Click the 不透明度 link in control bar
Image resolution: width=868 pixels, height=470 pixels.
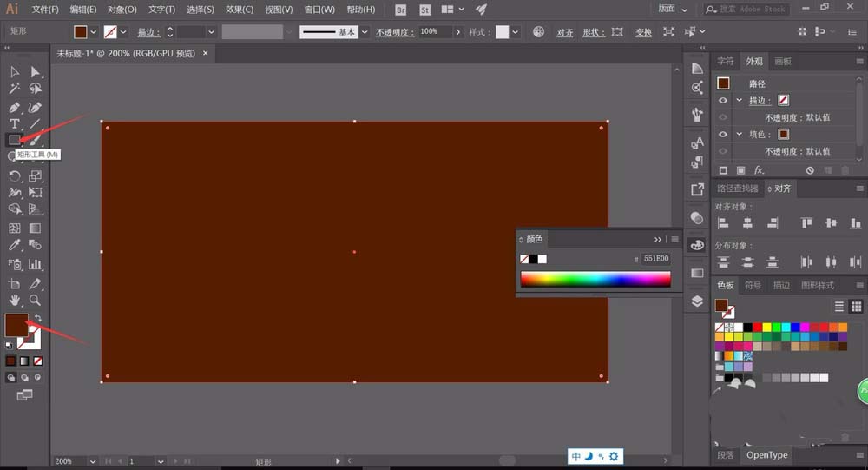pyautogui.click(x=395, y=32)
